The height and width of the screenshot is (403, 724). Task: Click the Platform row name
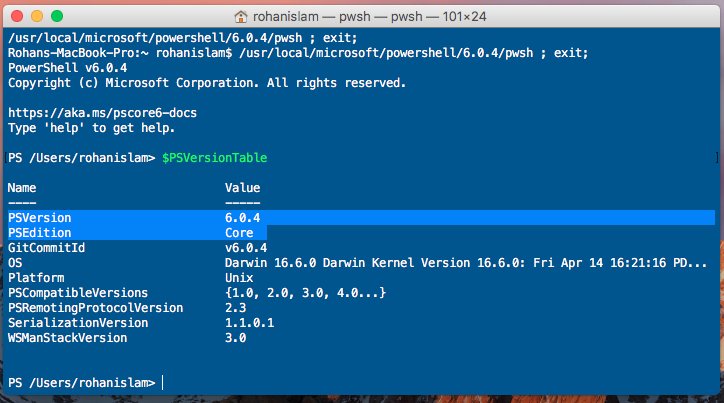click(x=36, y=278)
